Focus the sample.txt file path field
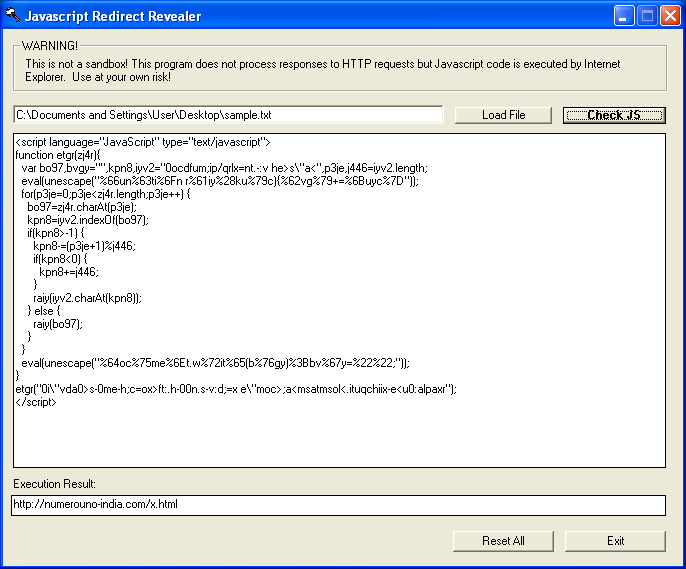This screenshot has width=686, height=569. coord(228,115)
